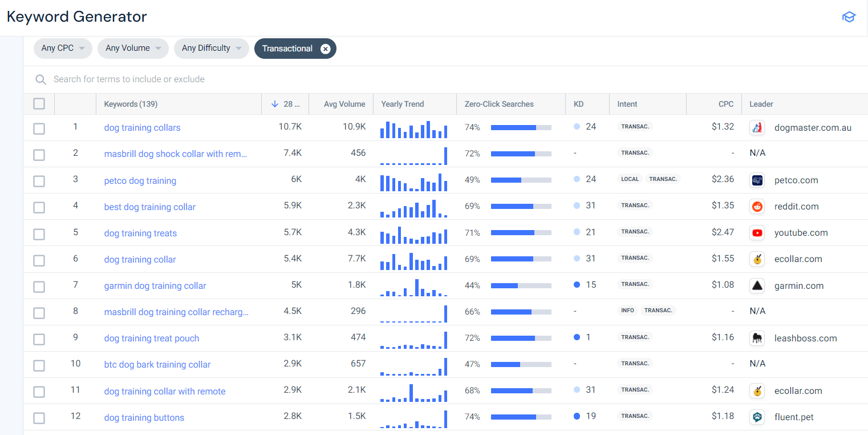This screenshot has height=435, width=868.
Task: Click the fluent.pet leader favicon
Action: 757,417
